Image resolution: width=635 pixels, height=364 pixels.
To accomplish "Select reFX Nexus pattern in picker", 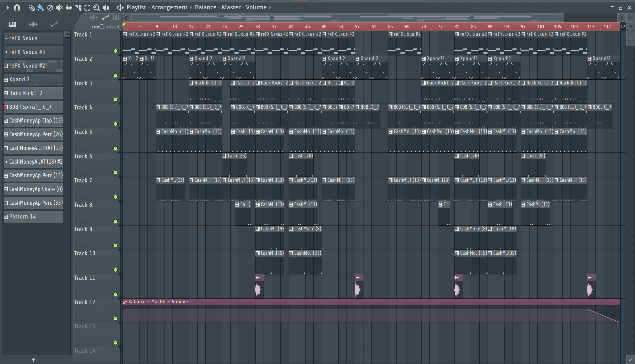I will pos(33,38).
